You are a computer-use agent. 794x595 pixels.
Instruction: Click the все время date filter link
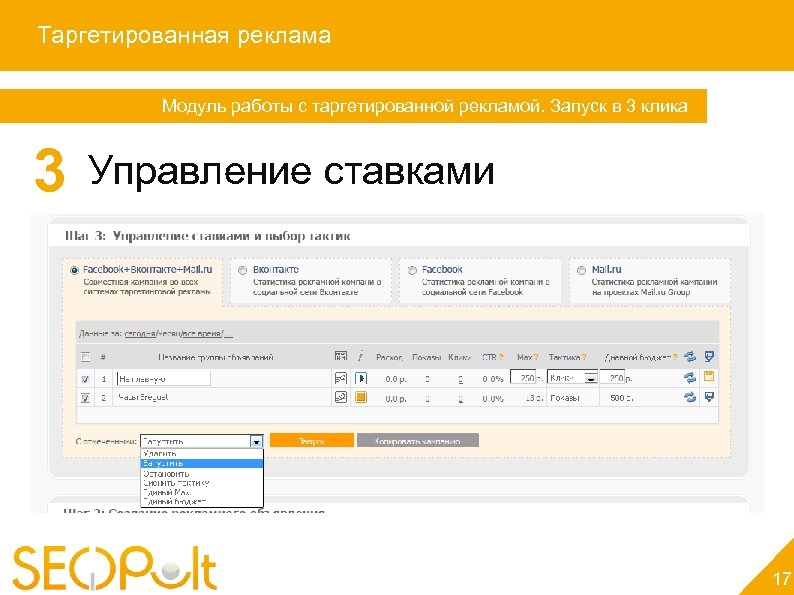202,334
